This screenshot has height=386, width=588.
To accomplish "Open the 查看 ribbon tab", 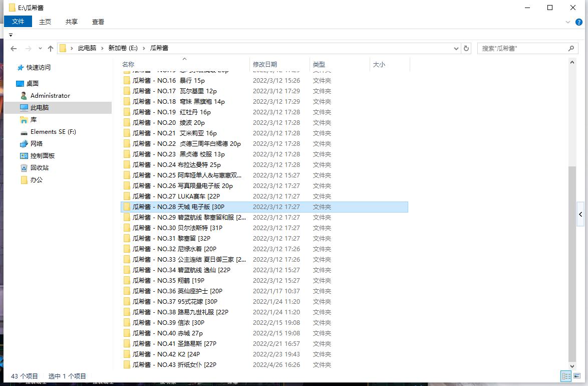I will (x=98, y=22).
